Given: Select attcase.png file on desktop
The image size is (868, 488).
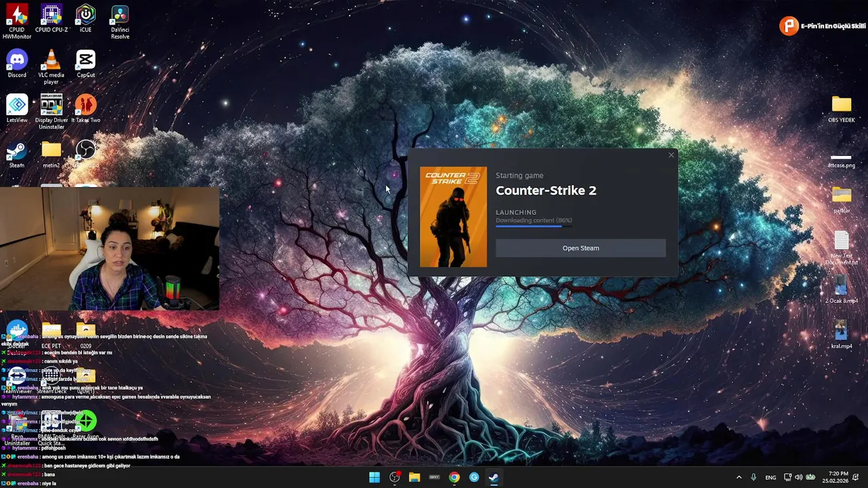Looking at the screenshot, I should (x=842, y=161).
